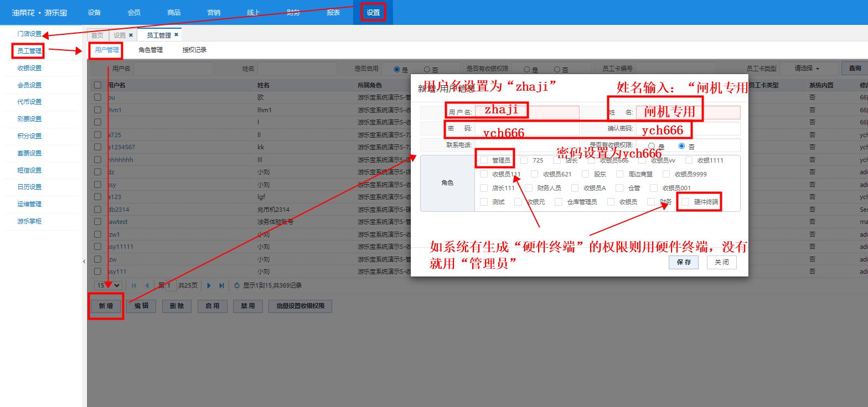
Task: Check the 仓管 role checkbox
Action: coord(619,188)
